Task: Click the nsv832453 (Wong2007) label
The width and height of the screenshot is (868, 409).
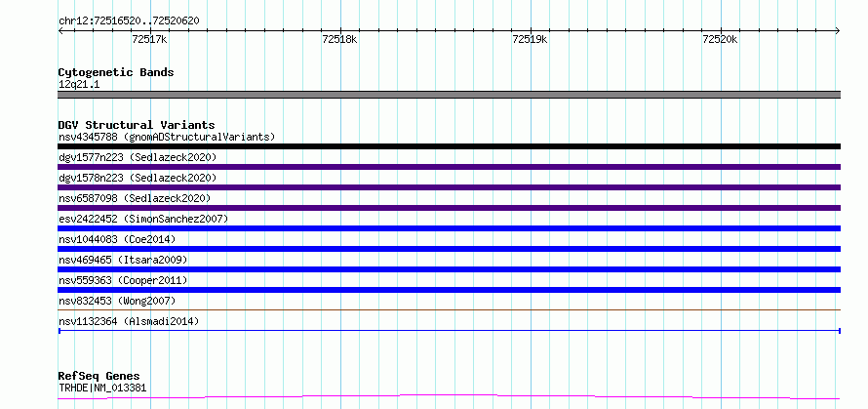Action: [117, 301]
